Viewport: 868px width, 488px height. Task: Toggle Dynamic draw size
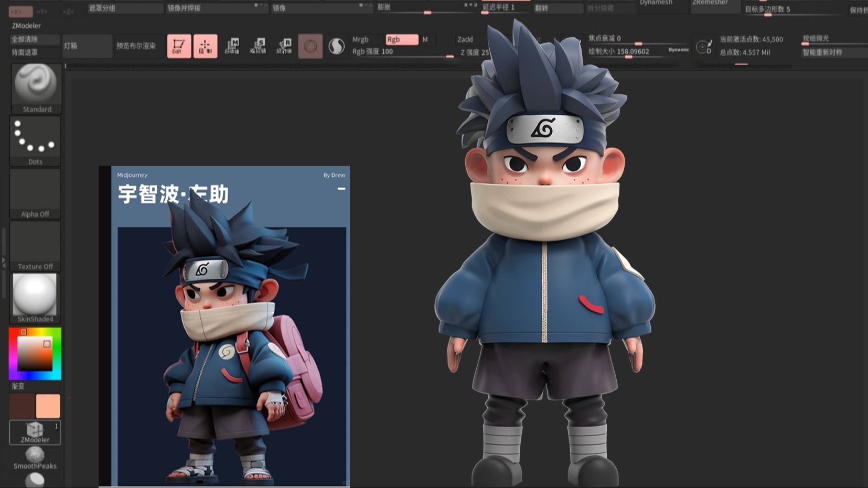678,49
